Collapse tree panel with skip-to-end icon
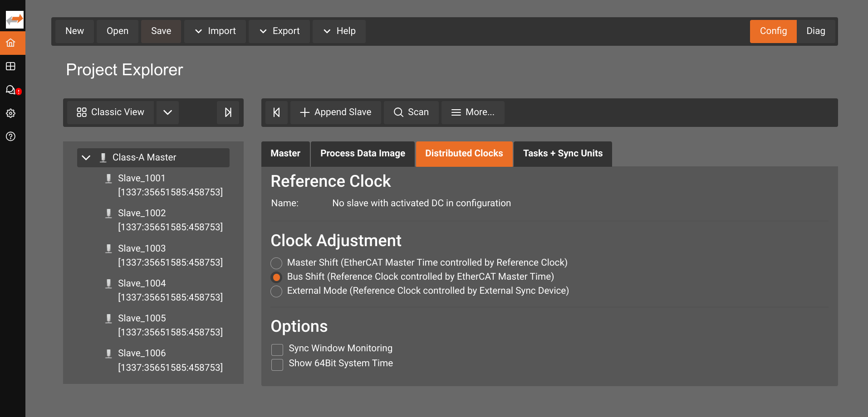The height and width of the screenshot is (417, 868). click(x=228, y=112)
